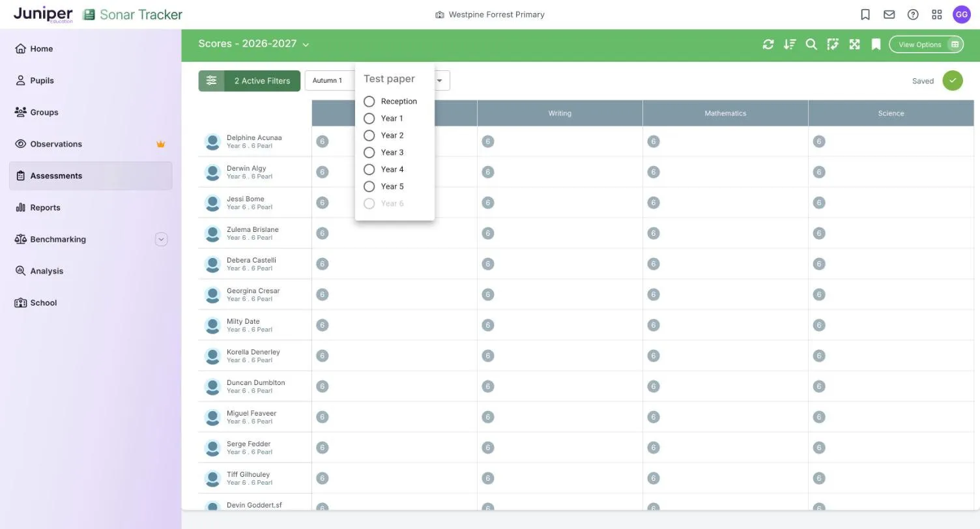Click the top bar bookmark outline icon
Viewport: 980px width, 529px height.
[x=865, y=14]
